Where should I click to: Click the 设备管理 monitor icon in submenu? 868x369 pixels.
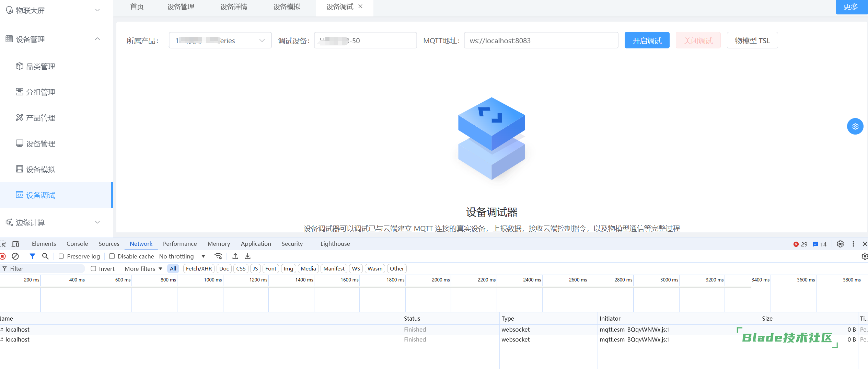20,143
